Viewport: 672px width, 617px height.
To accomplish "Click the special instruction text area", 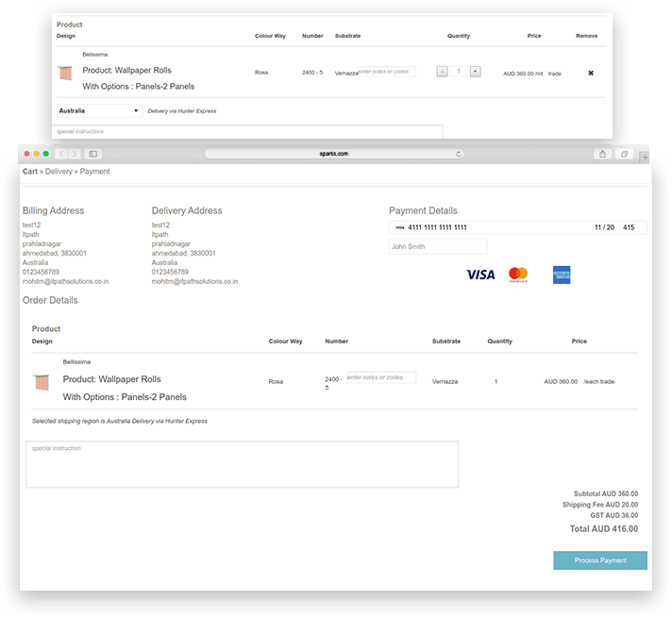I will click(x=242, y=464).
